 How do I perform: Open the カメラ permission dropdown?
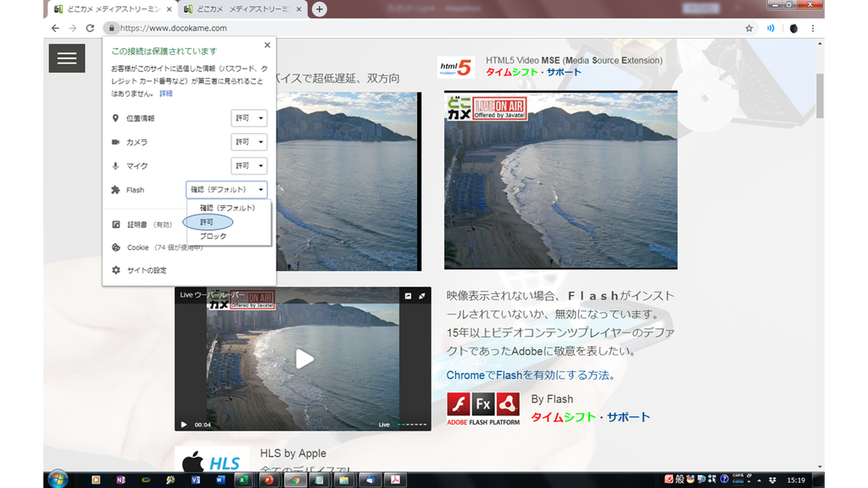click(249, 141)
